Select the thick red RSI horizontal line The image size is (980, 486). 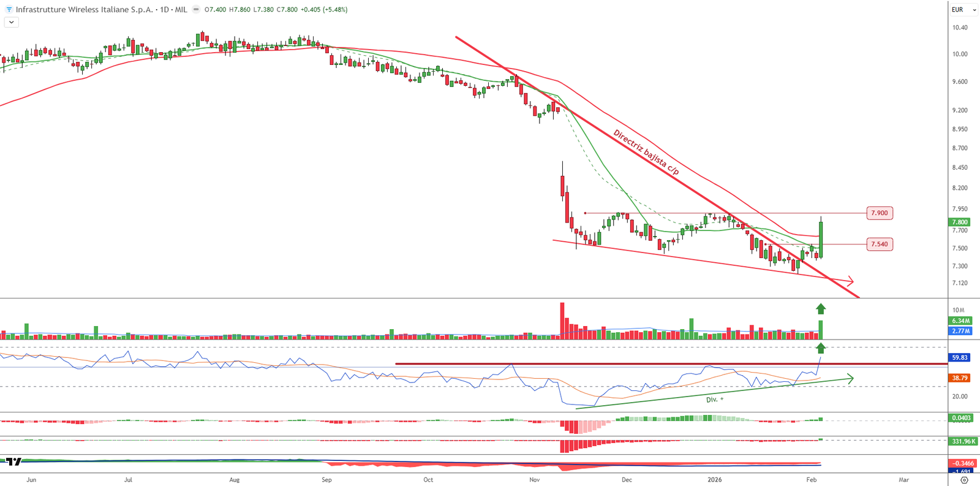click(612, 364)
